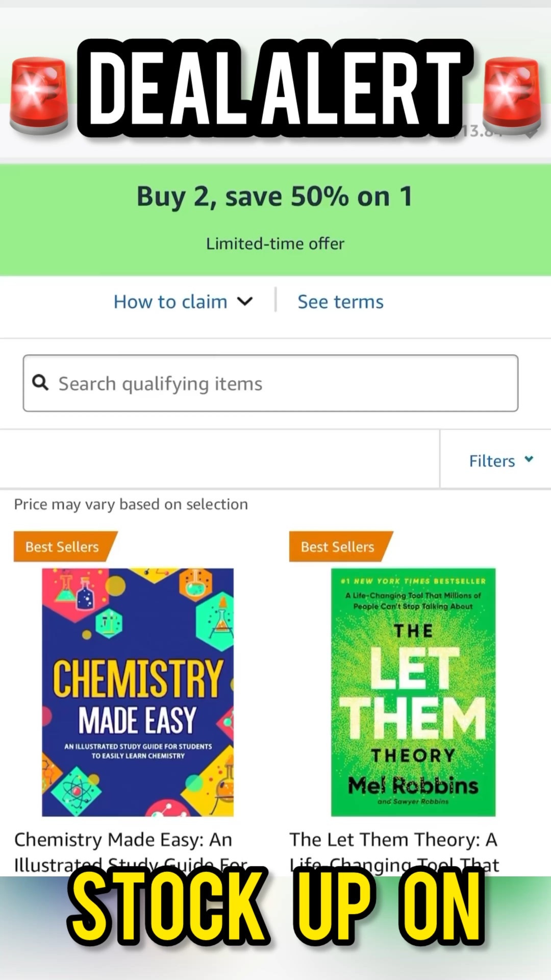
Task: Open the Filters dropdown
Action: [491, 460]
